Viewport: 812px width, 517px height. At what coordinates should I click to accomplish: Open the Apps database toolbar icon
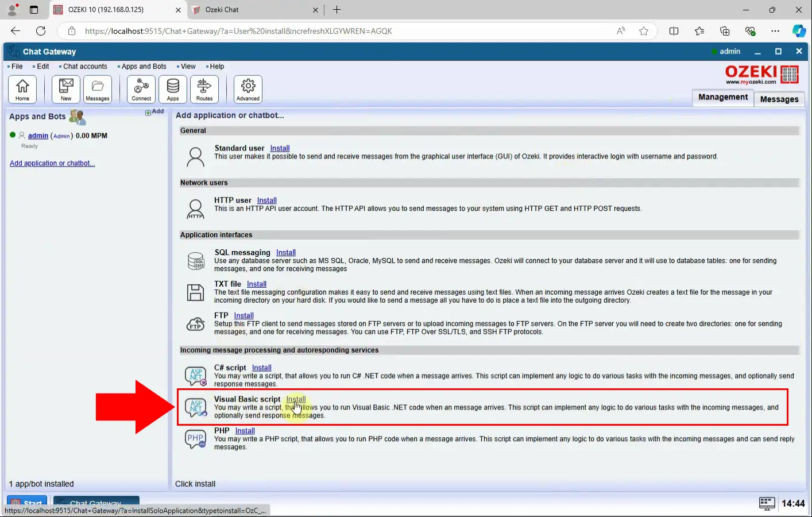coord(173,89)
